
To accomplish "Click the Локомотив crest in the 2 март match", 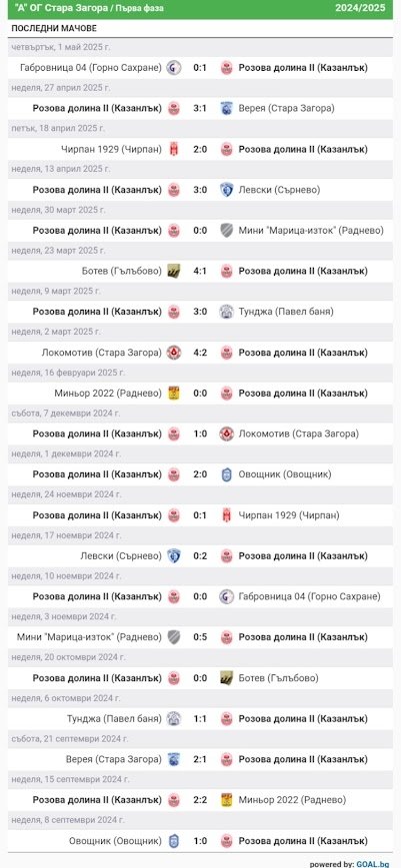I will 174,353.
